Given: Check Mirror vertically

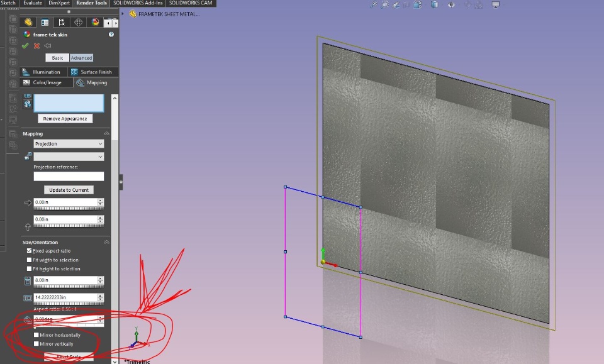Looking at the screenshot, I should pos(36,344).
